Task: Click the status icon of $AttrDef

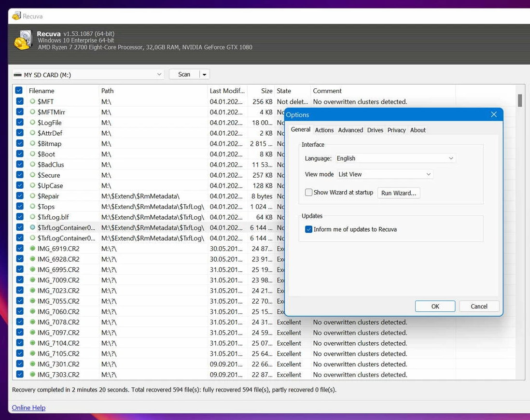Action: (x=32, y=133)
